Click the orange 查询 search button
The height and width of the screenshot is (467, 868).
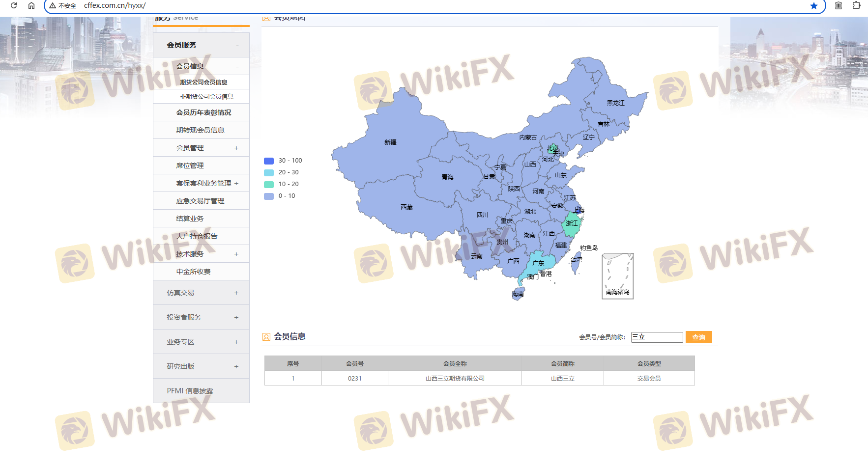click(x=698, y=337)
